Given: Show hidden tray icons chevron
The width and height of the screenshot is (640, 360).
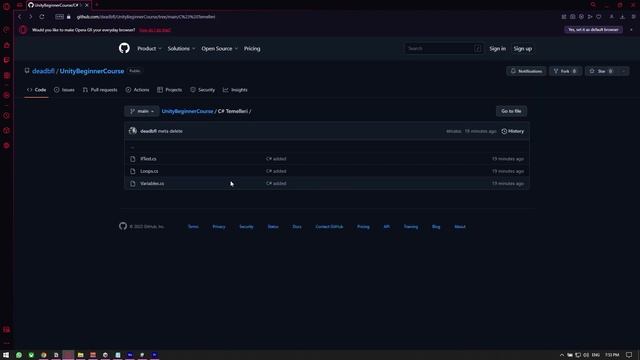Looking at the screenshot, I should click(x=562, y=355).
